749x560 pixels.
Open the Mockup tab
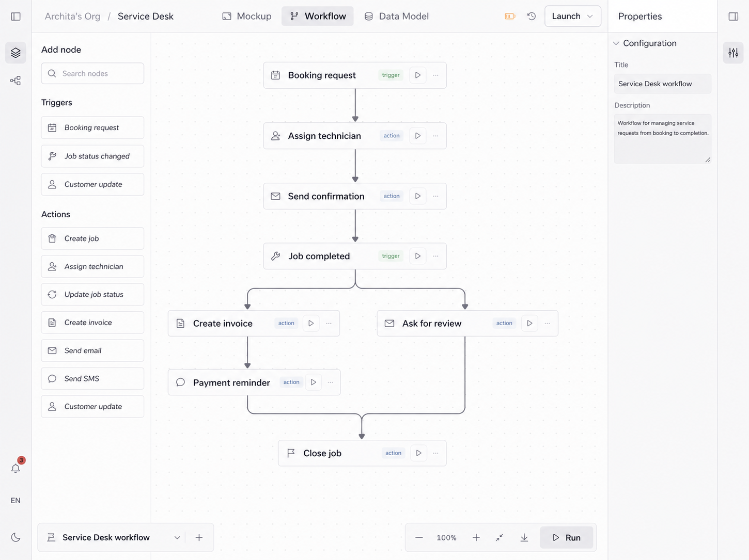(247, 16)
